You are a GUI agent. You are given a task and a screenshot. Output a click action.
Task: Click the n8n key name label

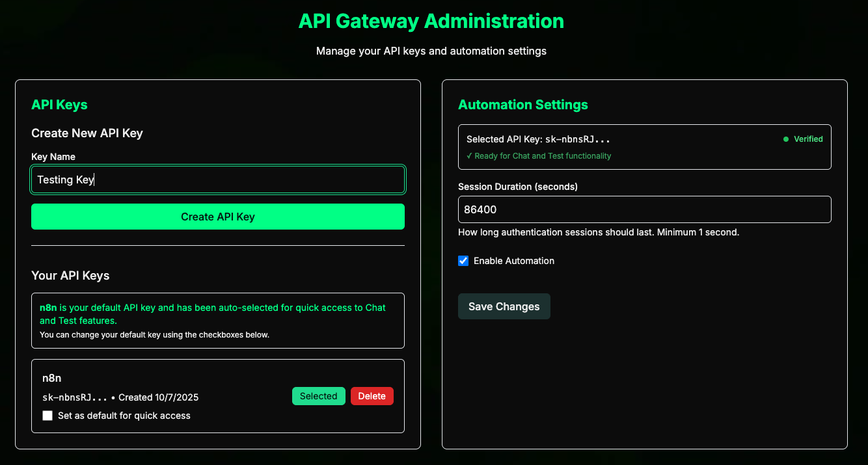51,378
